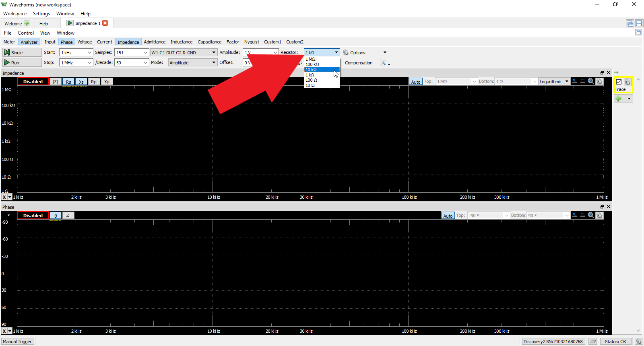
Task: Open the gear settings of the Phase plot
Action: [599, 215]
